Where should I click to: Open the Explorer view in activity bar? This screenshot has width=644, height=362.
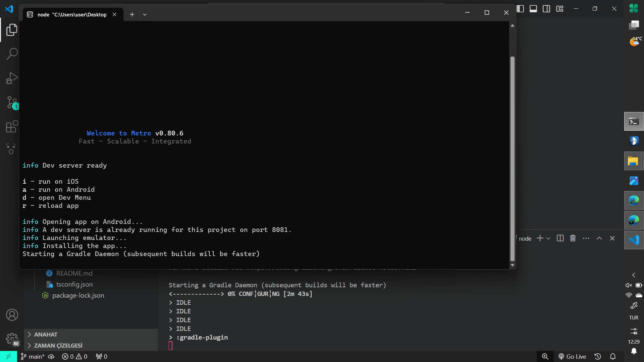coord(12,30)
